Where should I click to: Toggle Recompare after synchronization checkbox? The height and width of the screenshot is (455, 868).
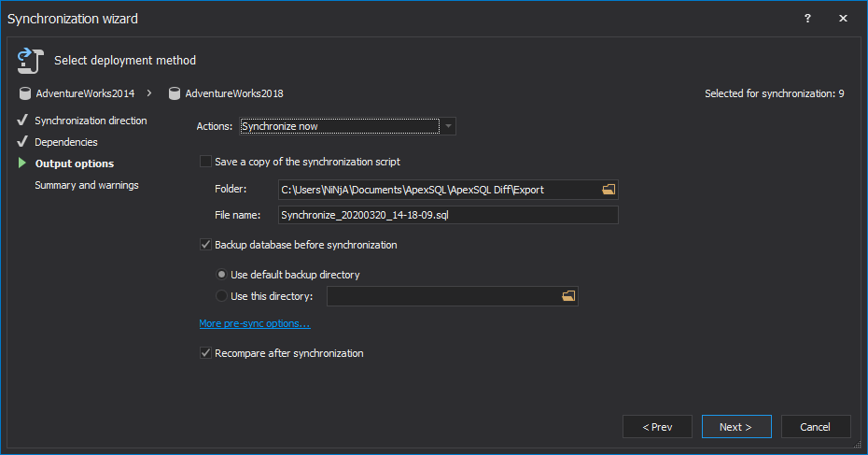[x=205, y=353]
